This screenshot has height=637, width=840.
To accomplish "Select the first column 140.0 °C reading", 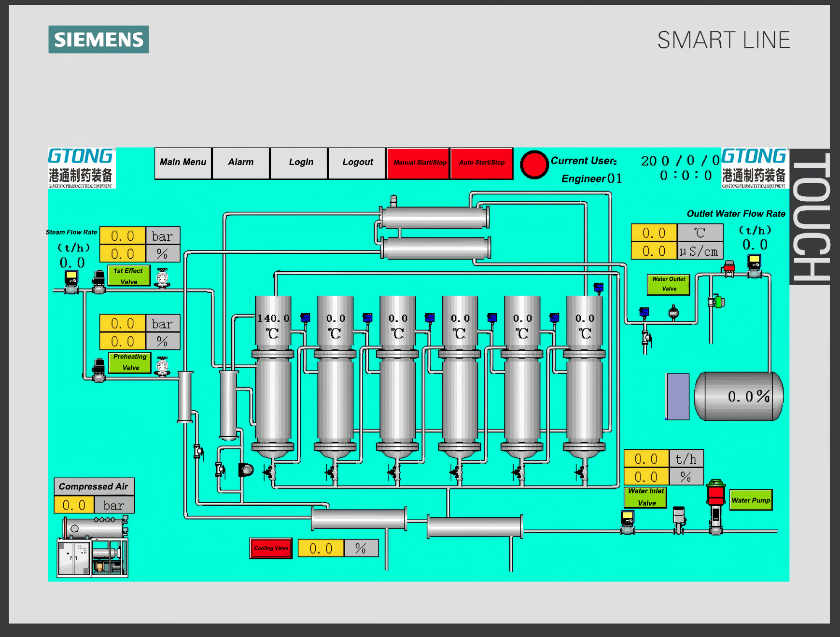I will (273, 318).
